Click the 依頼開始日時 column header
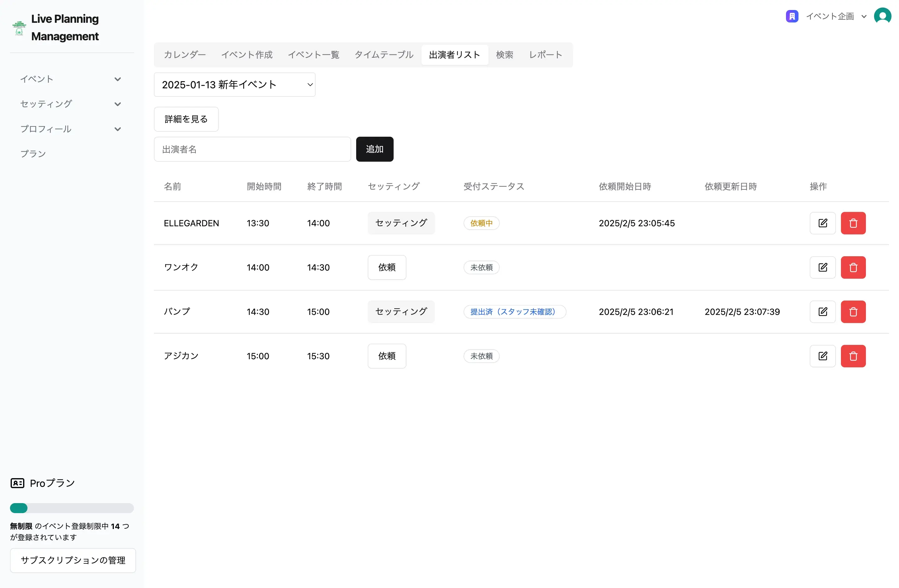899x588 pixels. (x=625, y=186)
